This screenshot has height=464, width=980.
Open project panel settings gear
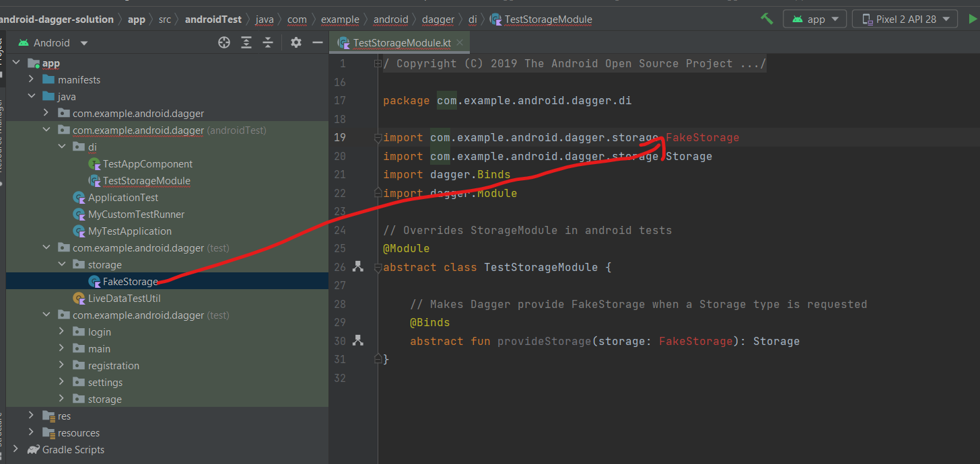pyautogui.click(x=295, y=43)
